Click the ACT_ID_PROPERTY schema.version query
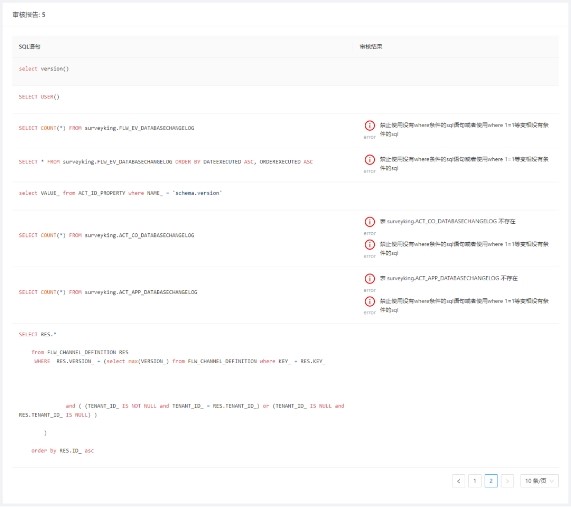The image size is (571, 507). click(x=120, y=193)
